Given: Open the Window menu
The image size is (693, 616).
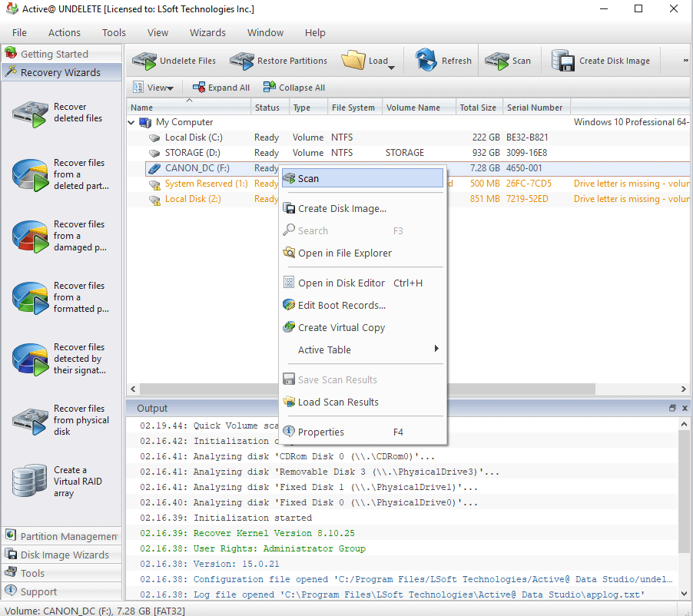Looking at the screenshot, I should pyautogui.click(x=265, y=33).
